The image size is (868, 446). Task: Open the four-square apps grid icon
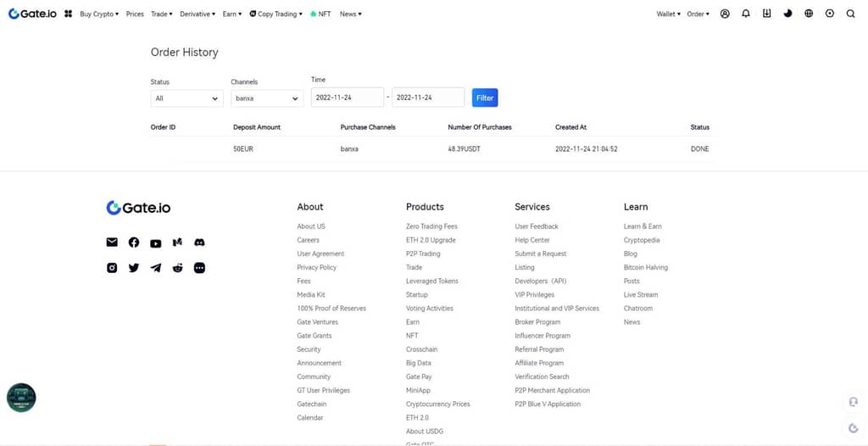pos(69,14)
